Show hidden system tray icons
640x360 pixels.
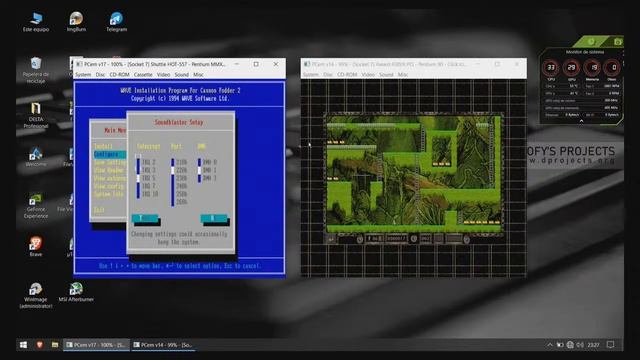550,345
